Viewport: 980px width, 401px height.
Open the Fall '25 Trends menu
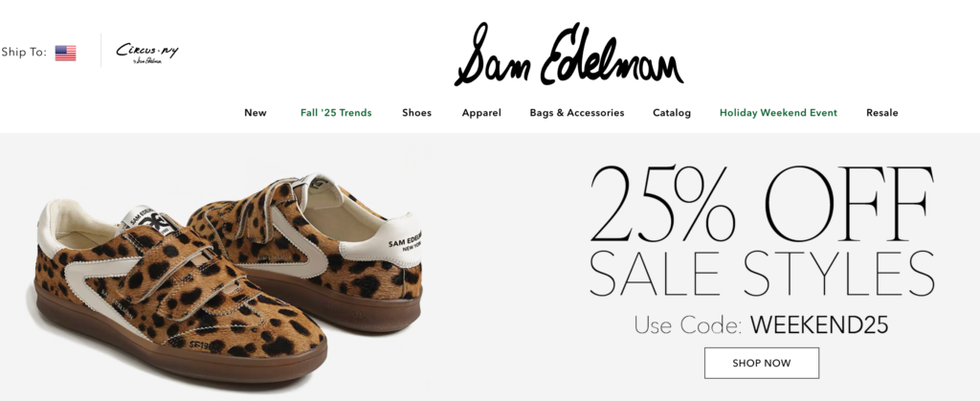(336, 113)
